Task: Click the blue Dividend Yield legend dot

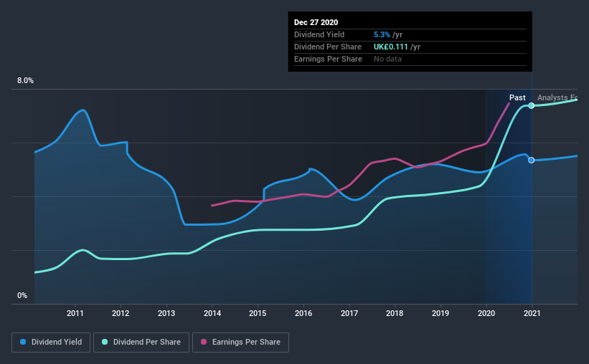Action: [22, 343]
